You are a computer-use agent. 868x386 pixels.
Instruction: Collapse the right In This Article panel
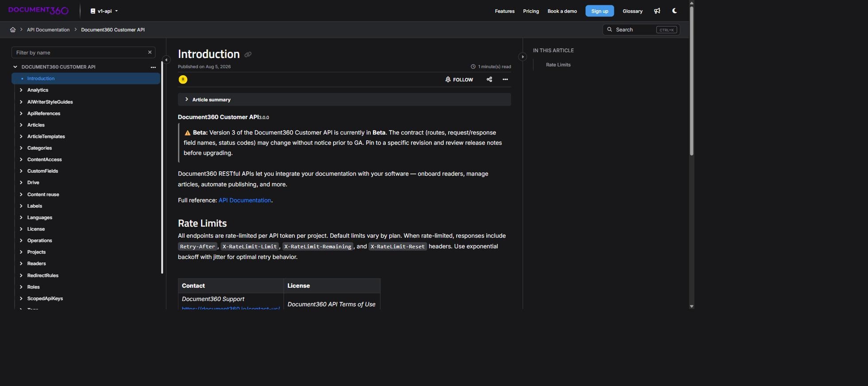point(523,57)
